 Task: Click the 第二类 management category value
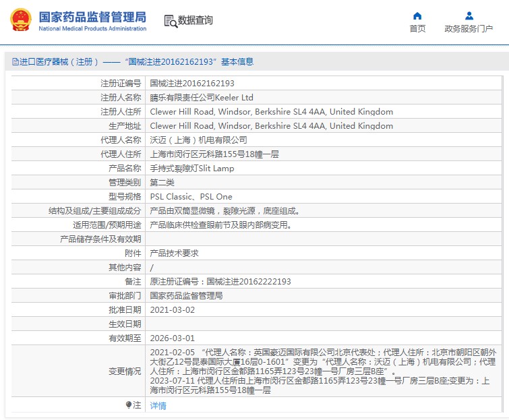(x=162, y=183)
